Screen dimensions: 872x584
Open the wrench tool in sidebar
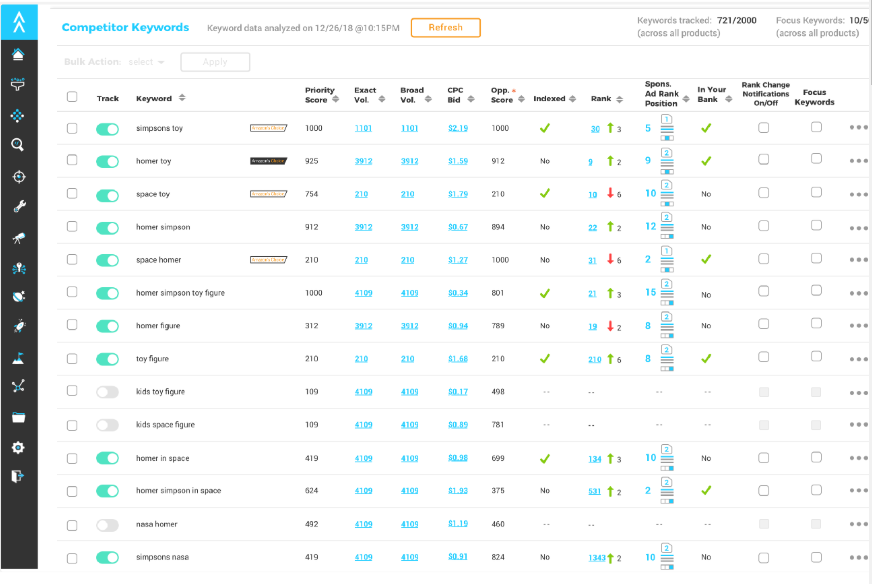point(19,207)
